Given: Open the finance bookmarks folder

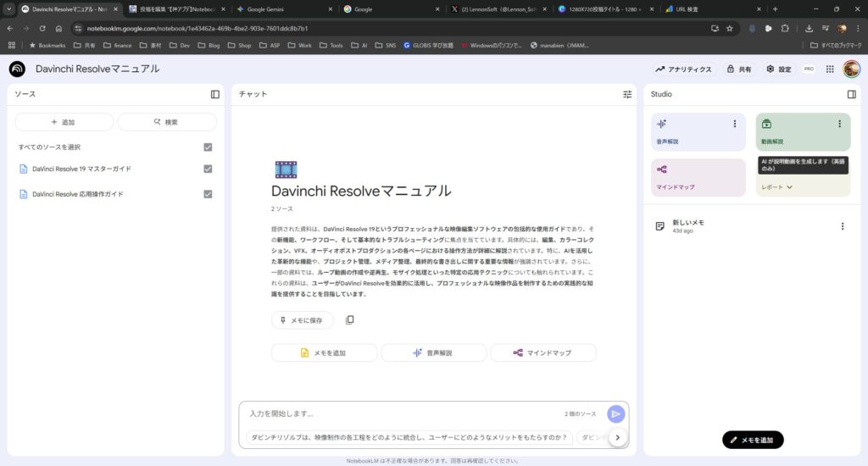Looking at the screenshot, I should [x=117, y=46].
